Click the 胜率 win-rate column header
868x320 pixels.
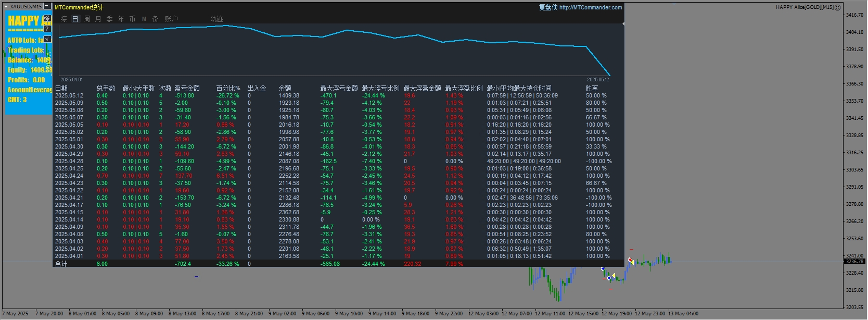click(592, 88)
